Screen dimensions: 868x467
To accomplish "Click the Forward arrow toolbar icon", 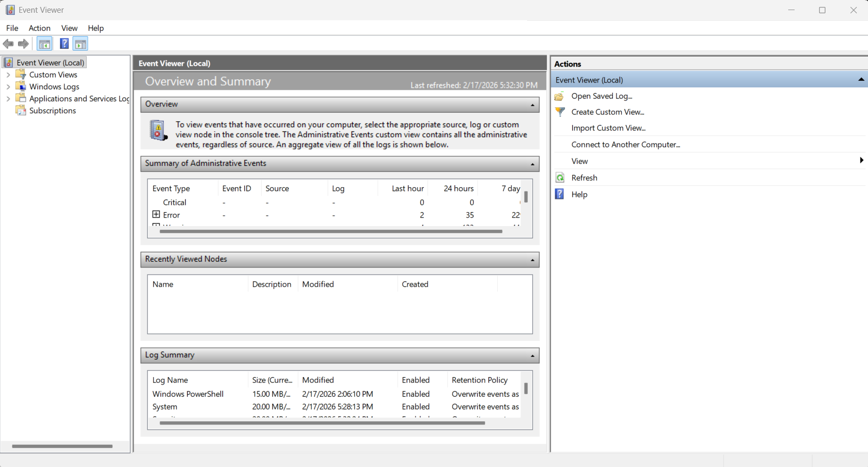I will click(23, 44).
